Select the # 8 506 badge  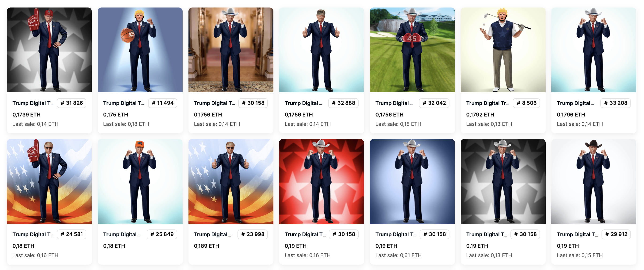526,103
